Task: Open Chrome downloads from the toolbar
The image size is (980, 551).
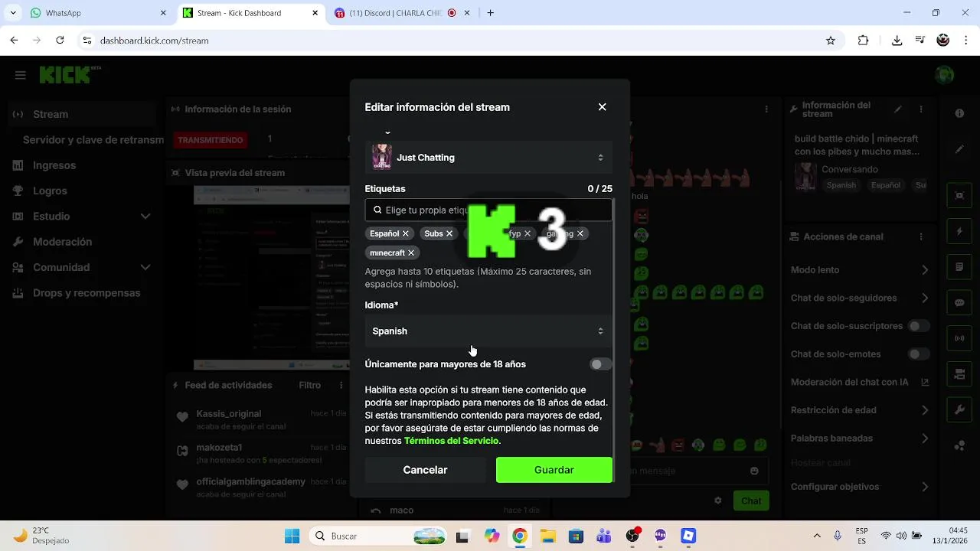Action: point(897,41)
